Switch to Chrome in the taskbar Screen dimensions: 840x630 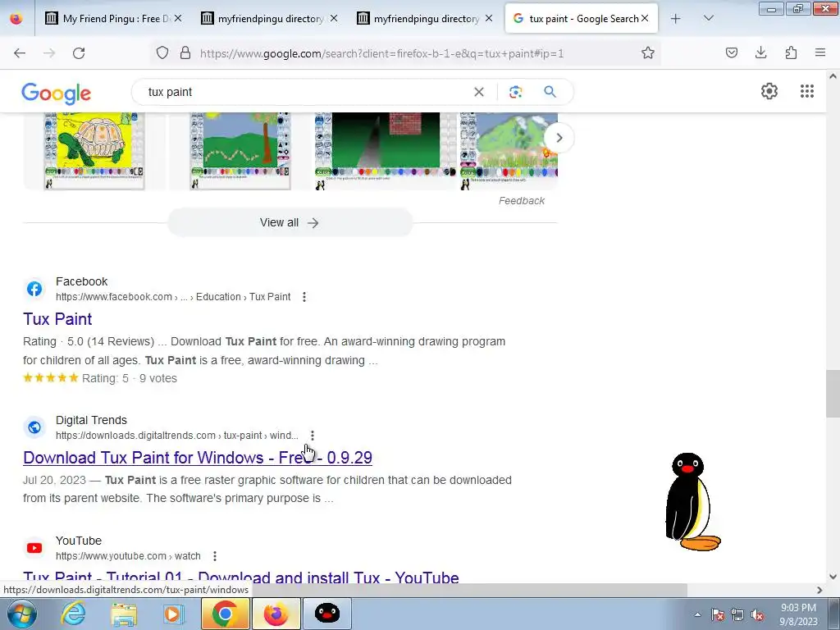[226, 614]
